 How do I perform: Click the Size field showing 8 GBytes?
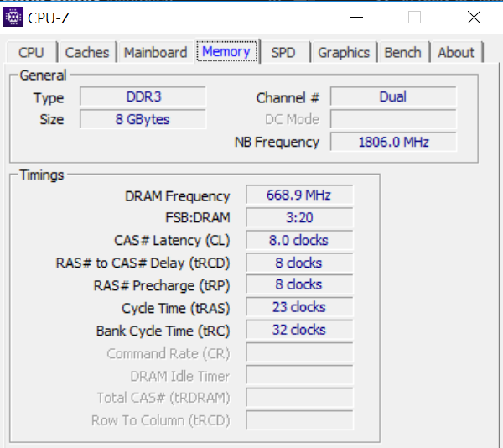[x=143, y=119]
